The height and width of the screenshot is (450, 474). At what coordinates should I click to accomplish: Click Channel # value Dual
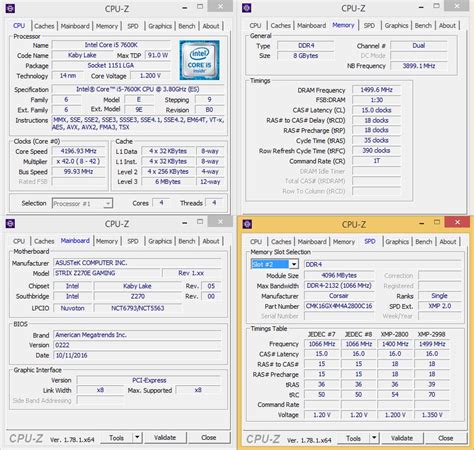[419, 46]
